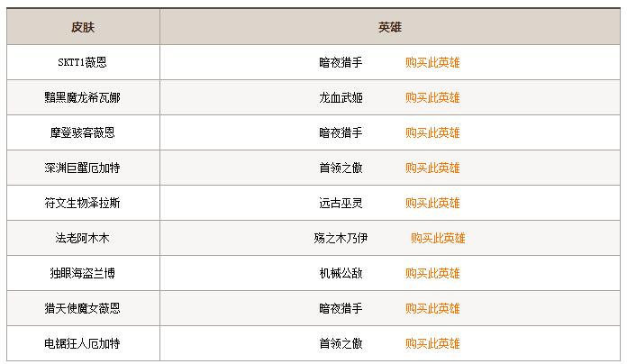Viewport: 627px width, 364px height.
Task: Click the 远古巫灵 hero name
Action: (x=341, y=204)
